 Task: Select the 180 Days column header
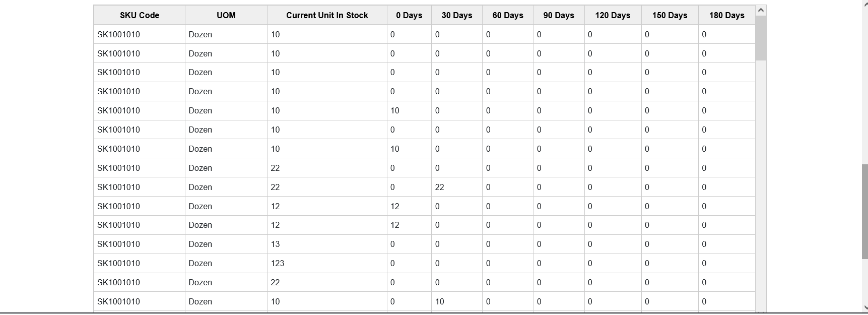[726, 15]
